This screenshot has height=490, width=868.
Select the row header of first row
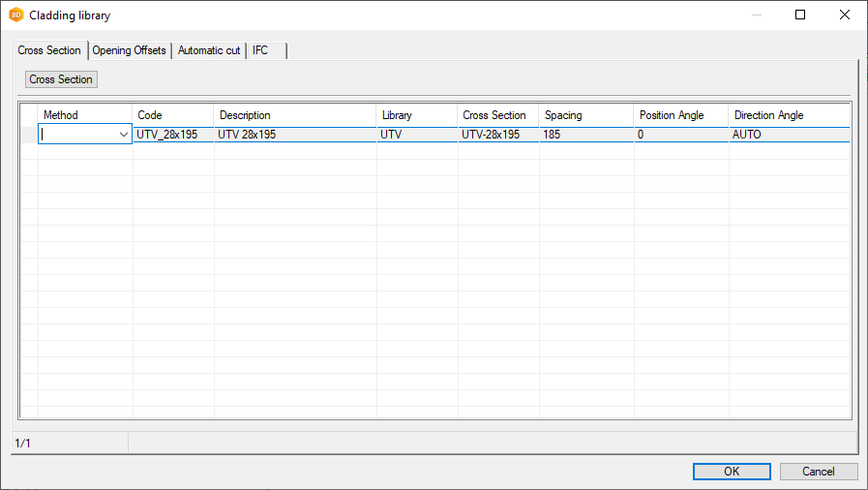pyautogui.click(x=29, y=135)
